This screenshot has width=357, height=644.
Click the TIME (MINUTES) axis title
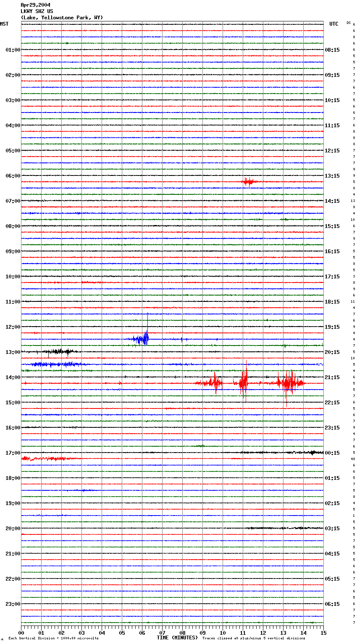pos(177,638)
